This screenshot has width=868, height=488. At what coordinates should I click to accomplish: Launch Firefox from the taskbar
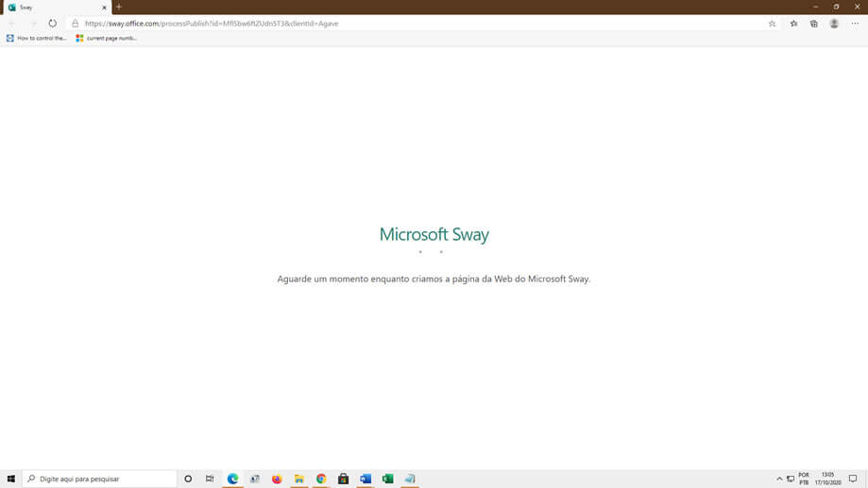click(x=277, y=479)
